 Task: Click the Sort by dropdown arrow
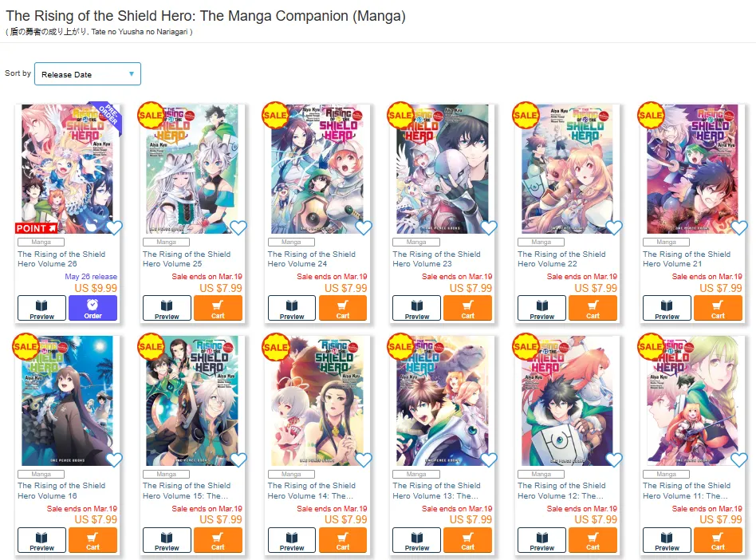click(x=131, y=74)
